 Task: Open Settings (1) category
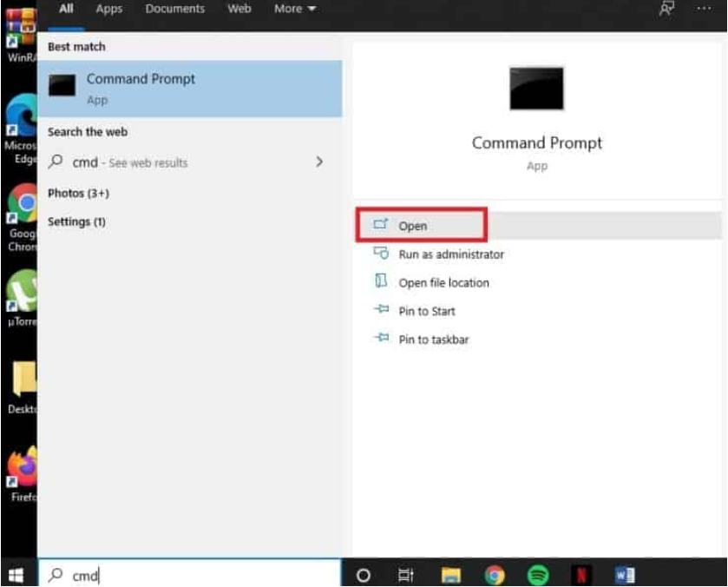click(76, 221)
